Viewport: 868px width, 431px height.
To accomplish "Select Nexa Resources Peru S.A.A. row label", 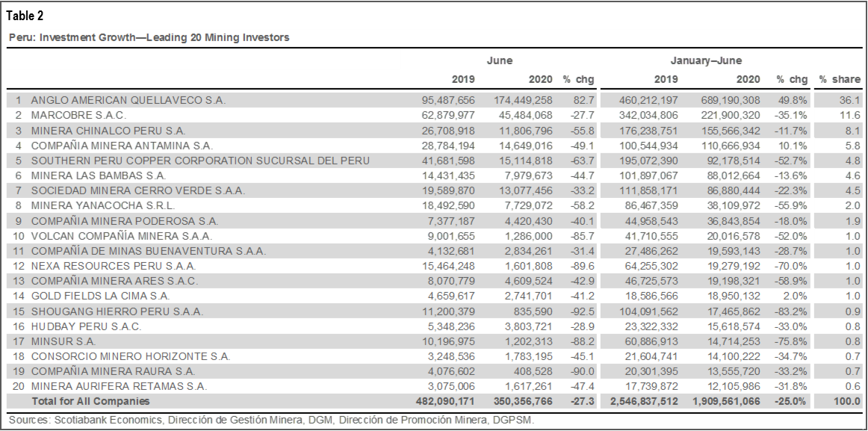I will point(113,266).
